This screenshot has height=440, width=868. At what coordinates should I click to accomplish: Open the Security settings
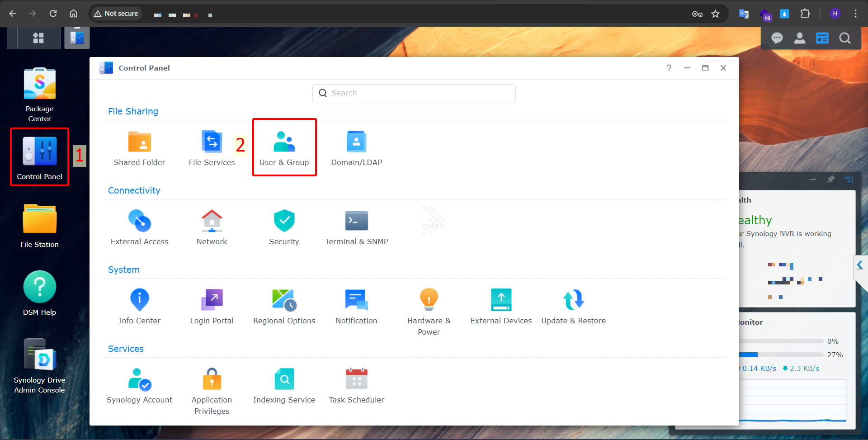[x=284, y=227]
